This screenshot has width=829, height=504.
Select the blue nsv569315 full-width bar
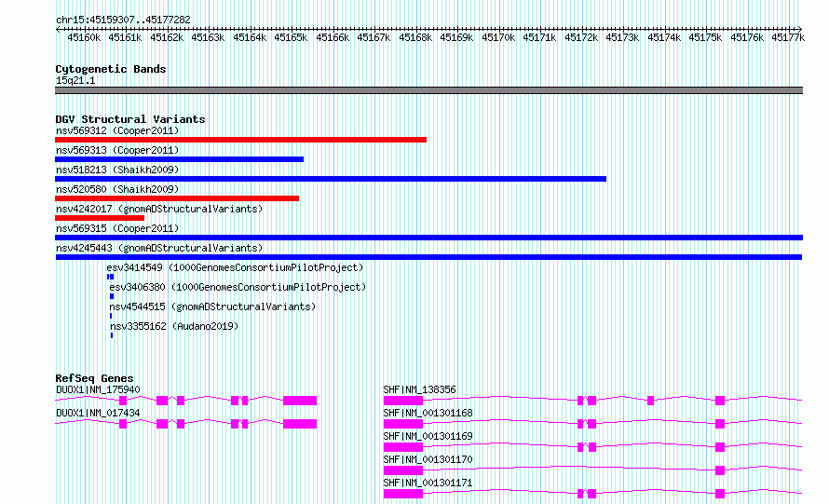tap(428, 238)
